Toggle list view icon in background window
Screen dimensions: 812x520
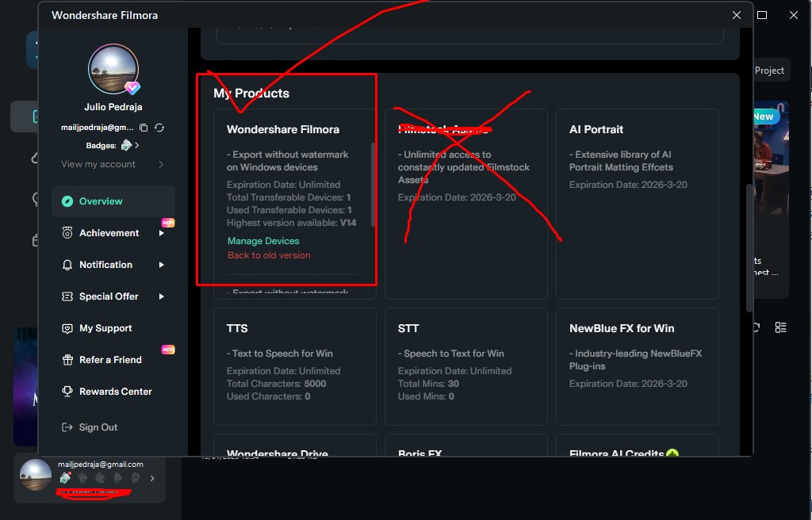[x=780, y=327]
